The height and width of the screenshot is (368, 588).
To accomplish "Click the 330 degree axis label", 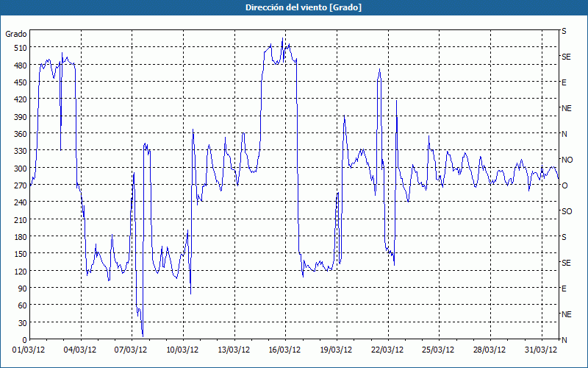I will tap(21, 151).
